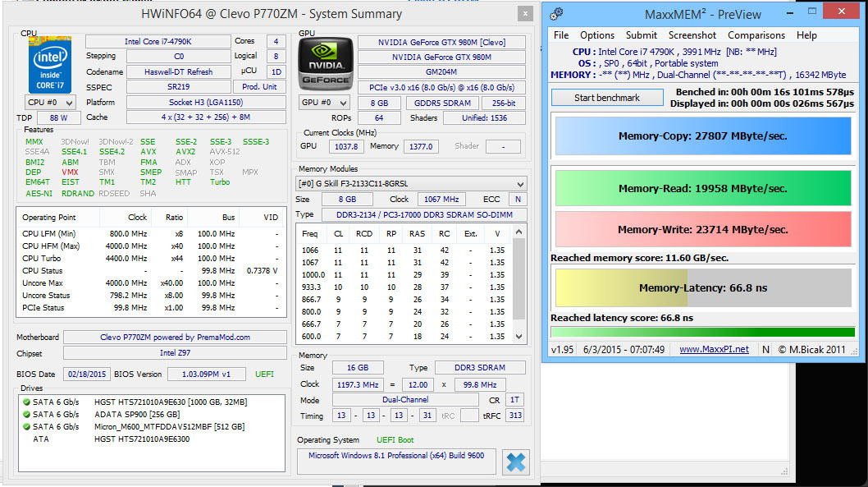This screenshot has height=487, width=868.
Task: Click the Socket H3 (LGA1150) platform field
Action: click(206, 103)
